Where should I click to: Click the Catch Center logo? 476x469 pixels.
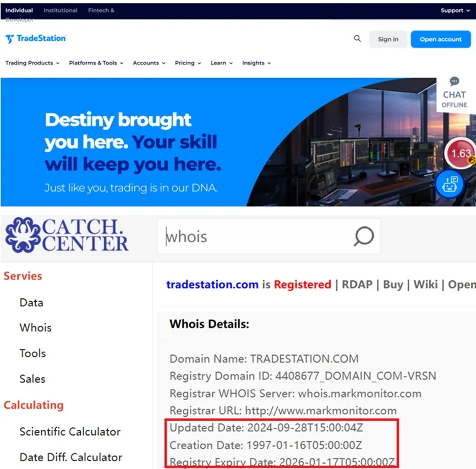pos(67,235)
